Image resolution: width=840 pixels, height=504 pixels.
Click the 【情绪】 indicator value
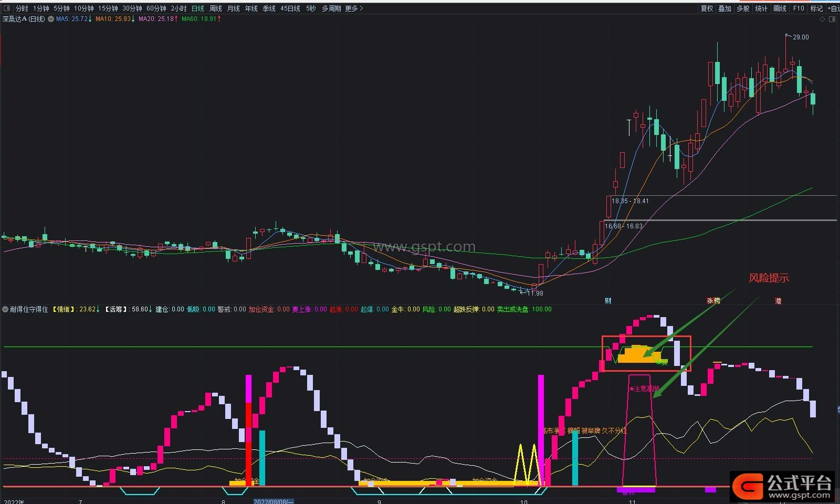[x=76, y=309]
